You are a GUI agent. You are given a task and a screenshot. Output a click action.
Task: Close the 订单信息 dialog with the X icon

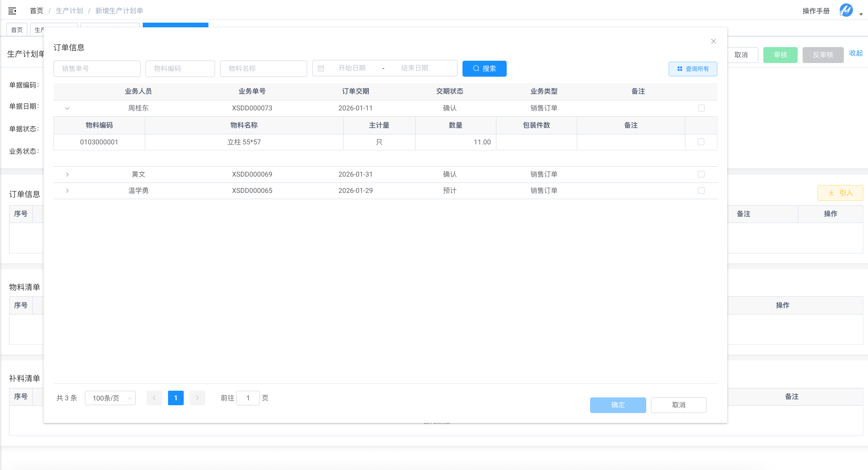coord(713,41)
